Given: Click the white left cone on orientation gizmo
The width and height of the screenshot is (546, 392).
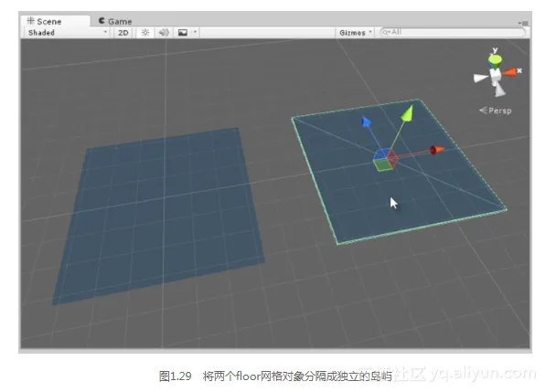Looking at the screenshot, I should (480, 78).
